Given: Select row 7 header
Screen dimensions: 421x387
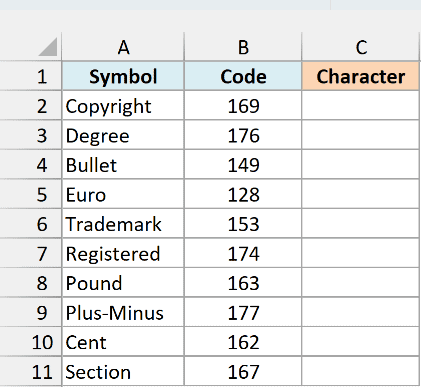Looking at the screenshot, I should pyautogui.click(x=31, y=253).
